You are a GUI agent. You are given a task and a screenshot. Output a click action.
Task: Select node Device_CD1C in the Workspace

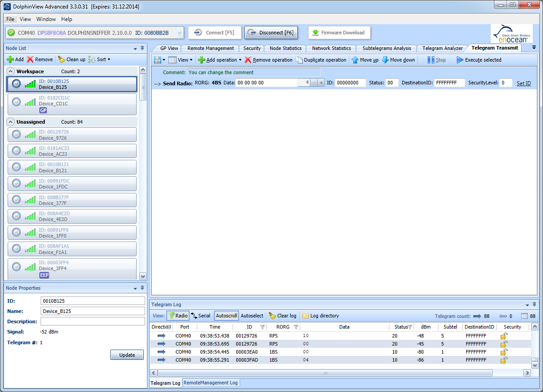pos(72,104)
